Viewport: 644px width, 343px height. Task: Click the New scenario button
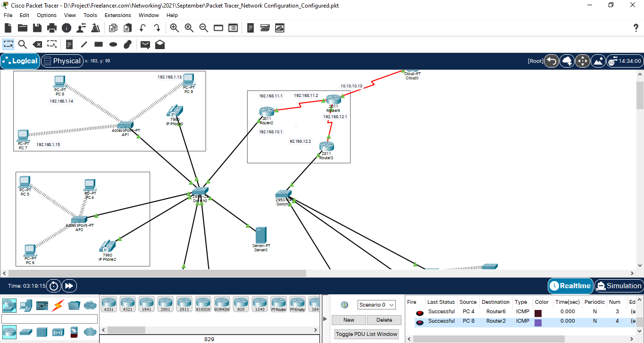click(x=349, y=320)
